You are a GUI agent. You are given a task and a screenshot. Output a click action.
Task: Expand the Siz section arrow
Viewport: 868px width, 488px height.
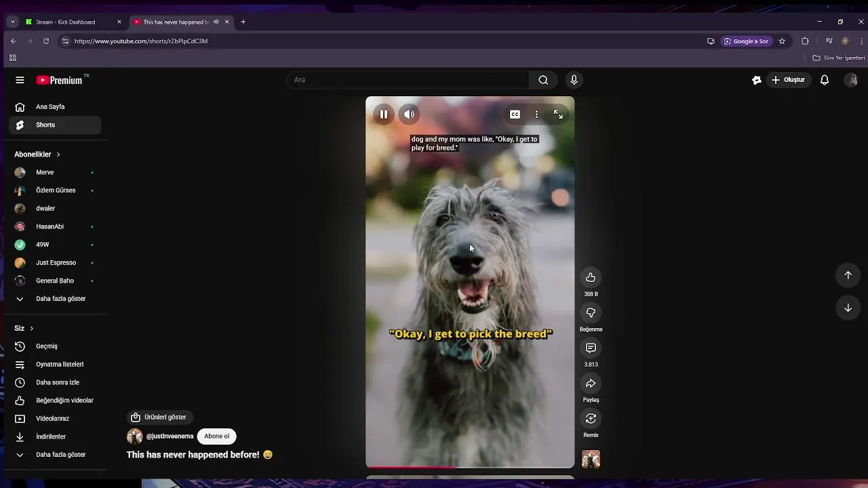(x=31, y=328)
